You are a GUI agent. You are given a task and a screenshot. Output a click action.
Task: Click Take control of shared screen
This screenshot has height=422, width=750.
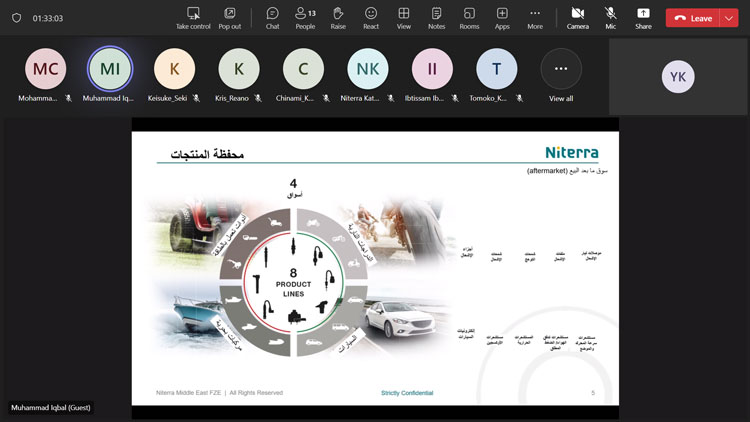pyautogui.click(x=193, y=17)
